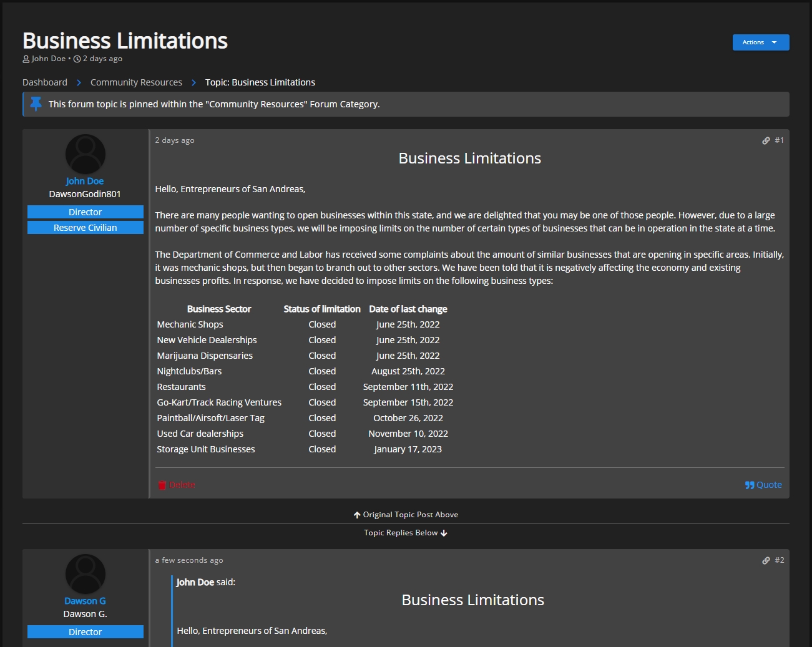This screenshot has height=647, width=812.
Task: Go to Dashboard breadcrumb link
Action: (x=45, y=82)
